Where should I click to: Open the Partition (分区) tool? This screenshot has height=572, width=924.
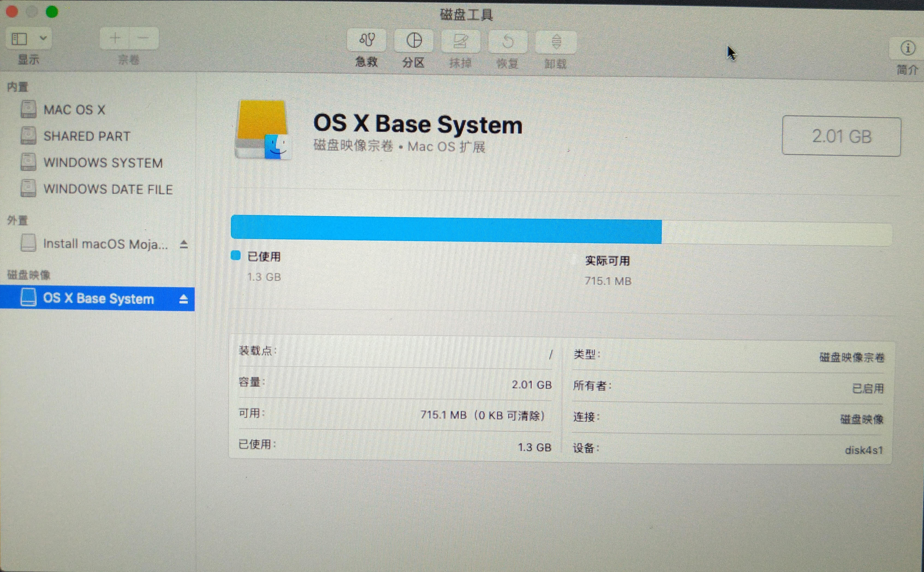click(x=414, y=46)
